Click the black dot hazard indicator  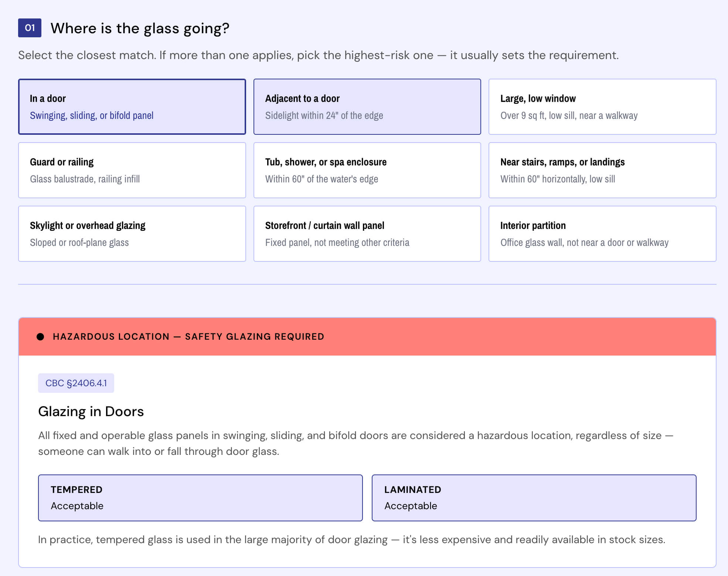pyautogui.click(x=41, y=337)
